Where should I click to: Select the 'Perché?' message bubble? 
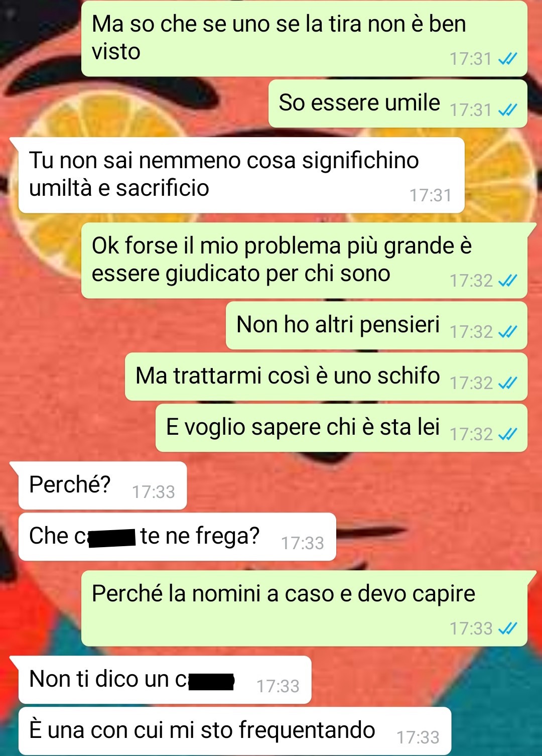(102, 485)
